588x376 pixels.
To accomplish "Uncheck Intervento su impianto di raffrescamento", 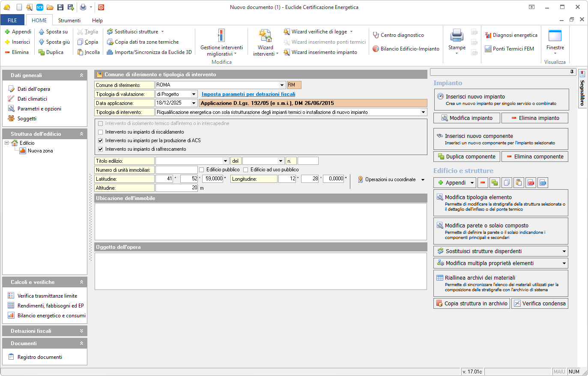I will click(101, 149).
